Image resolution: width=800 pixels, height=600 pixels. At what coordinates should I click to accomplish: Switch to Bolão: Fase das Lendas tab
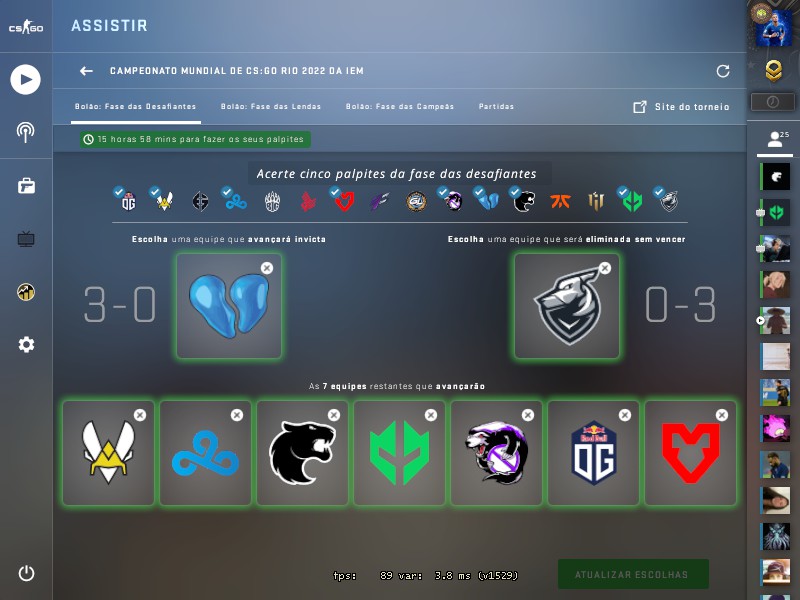(271, 107)
